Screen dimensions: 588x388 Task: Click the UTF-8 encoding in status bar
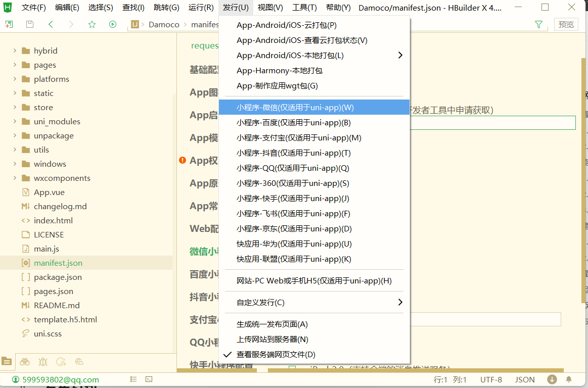[x=491, y=379]
